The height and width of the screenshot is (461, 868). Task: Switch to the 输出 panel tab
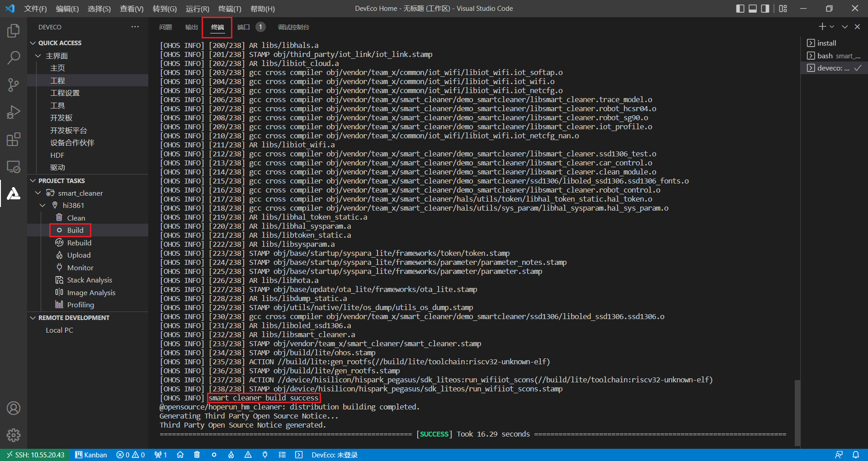[192, 27]
